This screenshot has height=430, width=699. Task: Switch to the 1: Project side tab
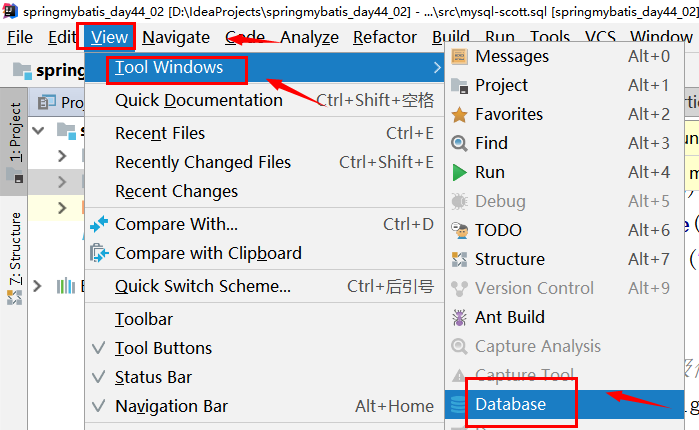pos(15,134)
